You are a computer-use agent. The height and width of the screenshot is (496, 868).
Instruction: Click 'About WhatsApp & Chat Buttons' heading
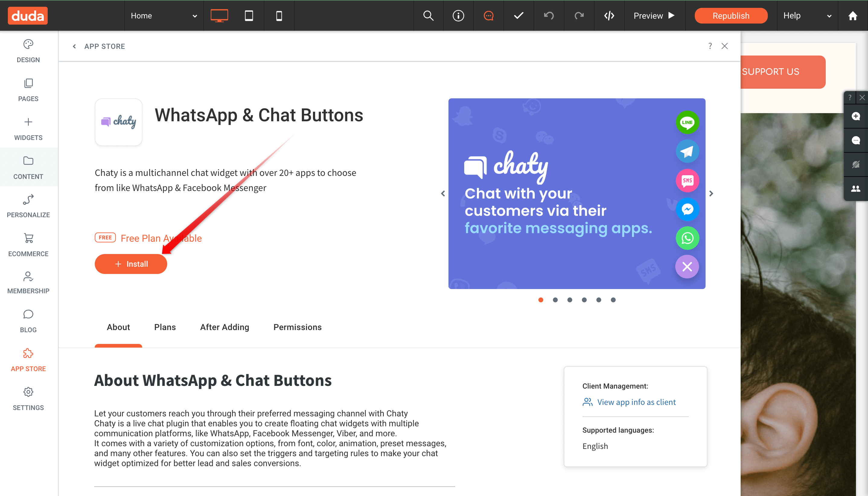[213, 380]
